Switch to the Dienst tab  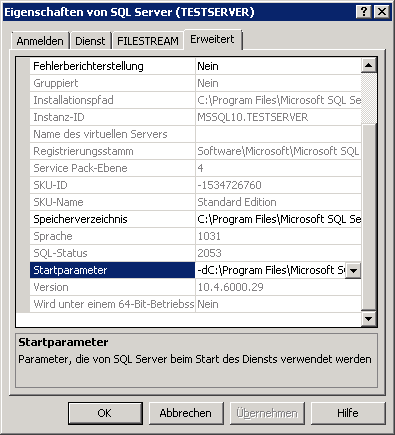click(x=90, y=41)
